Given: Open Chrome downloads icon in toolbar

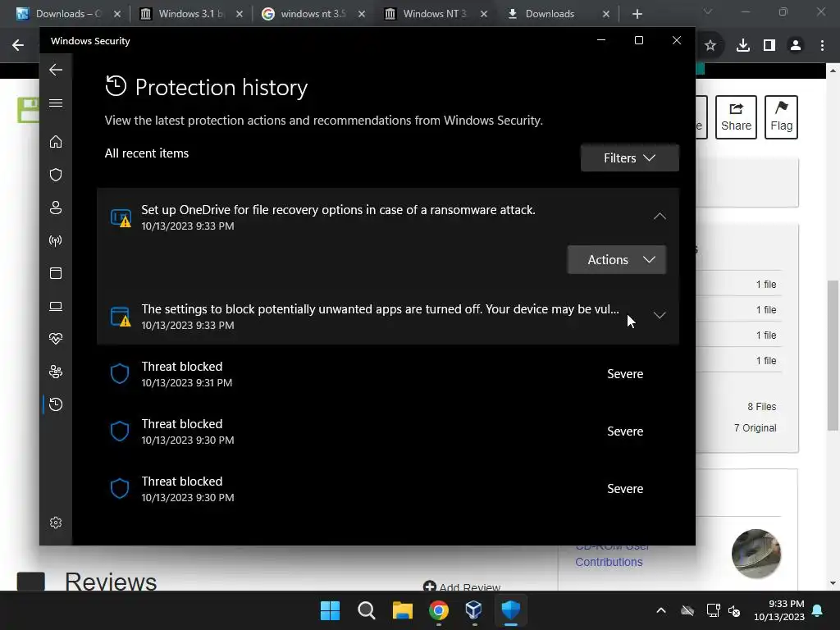Looking at the screenshot, I should (743, 46).
